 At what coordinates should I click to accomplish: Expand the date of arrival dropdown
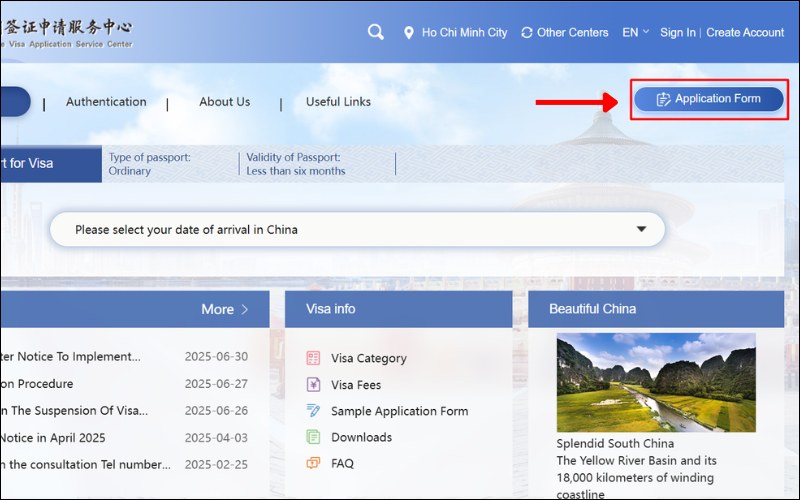[x=641, y=229]
